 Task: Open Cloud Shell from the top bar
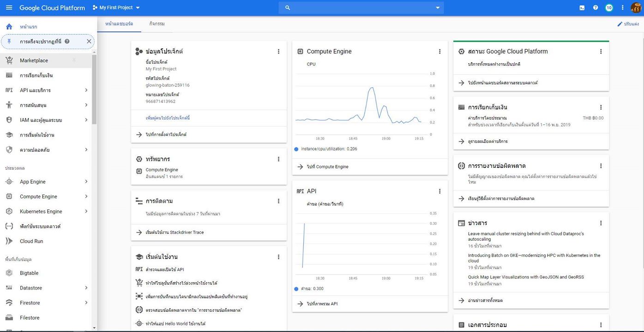pos(582,8)
